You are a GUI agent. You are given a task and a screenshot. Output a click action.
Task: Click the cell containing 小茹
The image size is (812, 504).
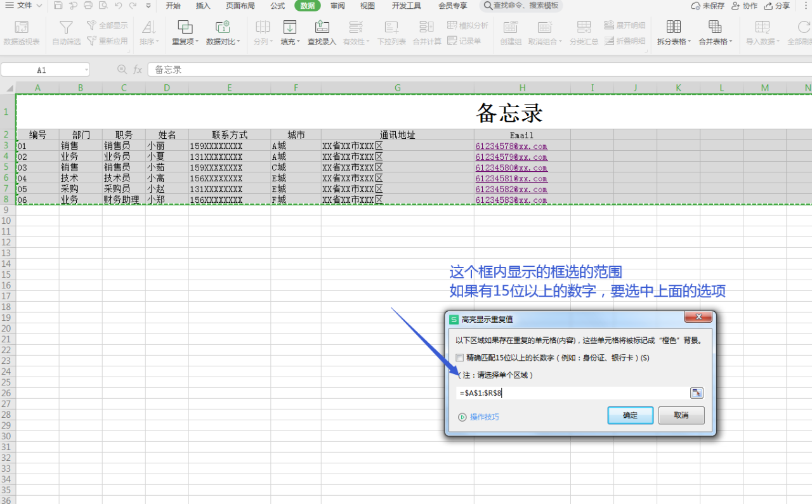pos(167,168)
